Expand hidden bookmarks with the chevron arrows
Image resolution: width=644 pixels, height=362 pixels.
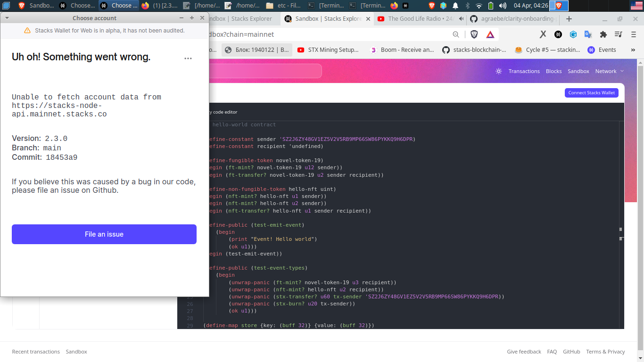[x=632, y=49]
